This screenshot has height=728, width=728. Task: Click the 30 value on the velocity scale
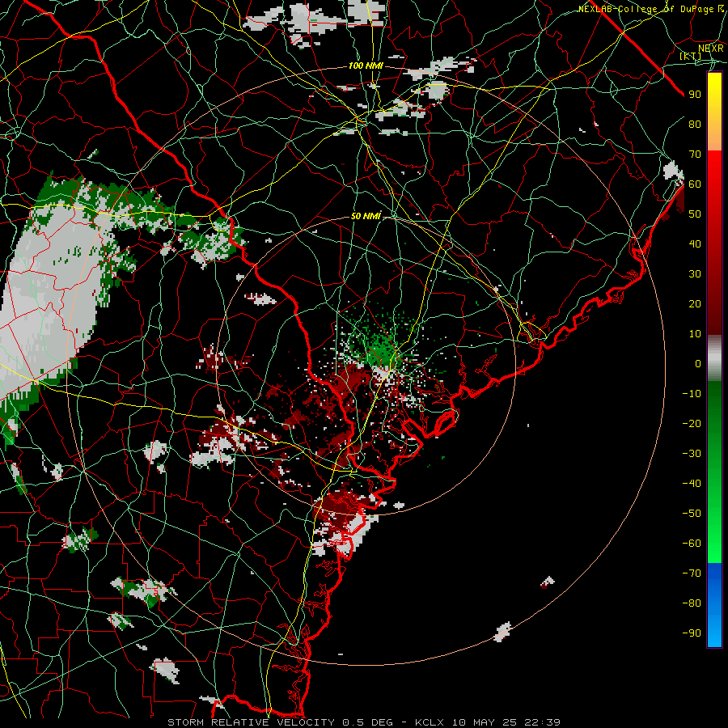695,274
